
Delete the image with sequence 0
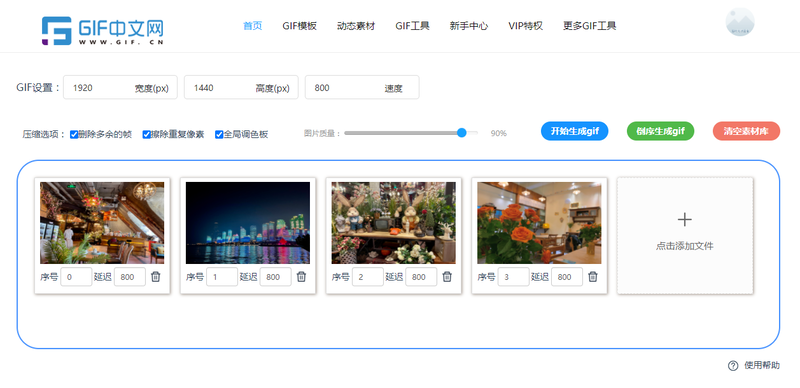point(156,277)
